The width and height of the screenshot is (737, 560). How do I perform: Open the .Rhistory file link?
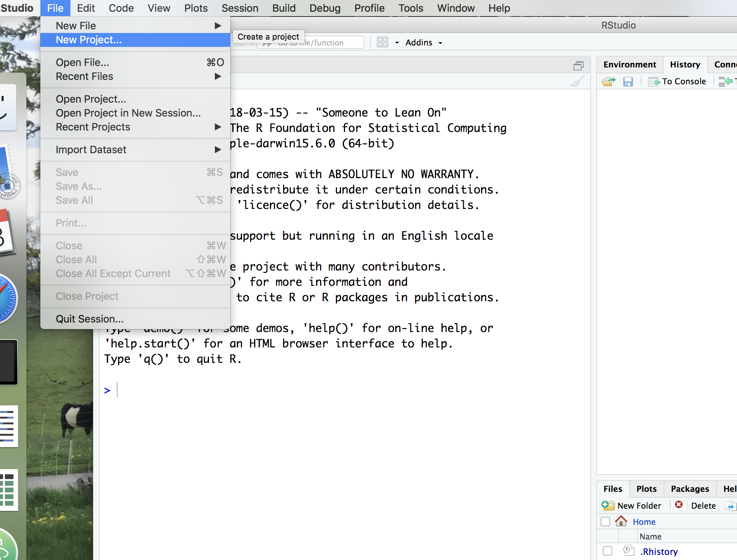[x=659, y=551]
